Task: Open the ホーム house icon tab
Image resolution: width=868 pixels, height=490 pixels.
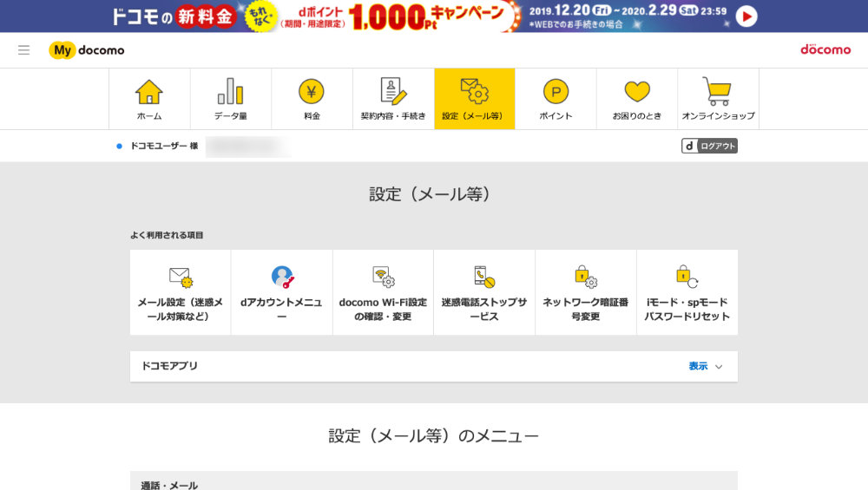Action: point(149,99)
